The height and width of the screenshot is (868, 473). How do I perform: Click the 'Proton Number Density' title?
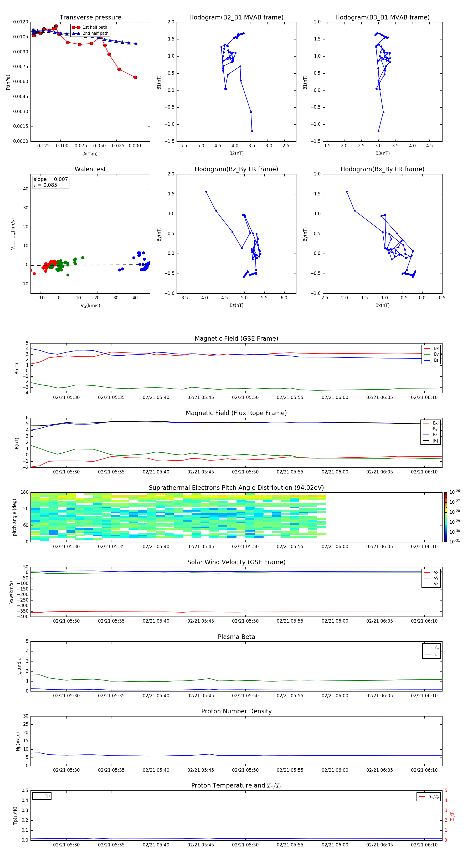pos(236,711)
